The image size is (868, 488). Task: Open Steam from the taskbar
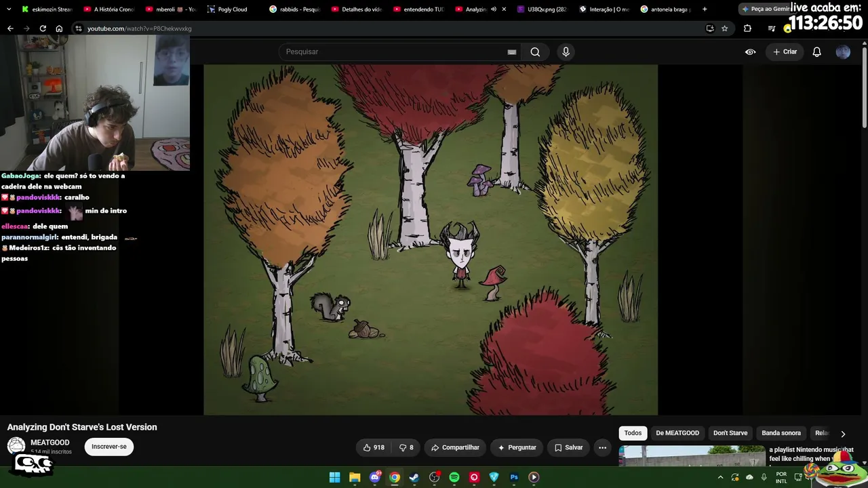(414, 477)
